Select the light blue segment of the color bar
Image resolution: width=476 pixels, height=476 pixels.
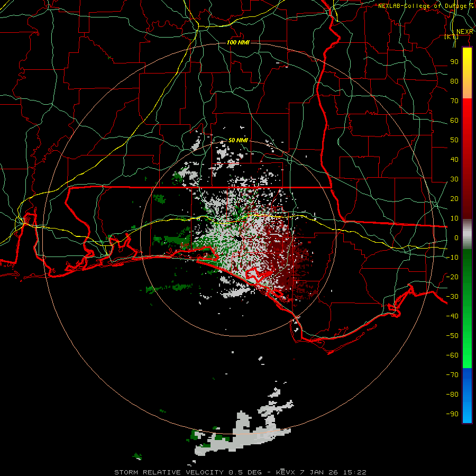point(467,413)
